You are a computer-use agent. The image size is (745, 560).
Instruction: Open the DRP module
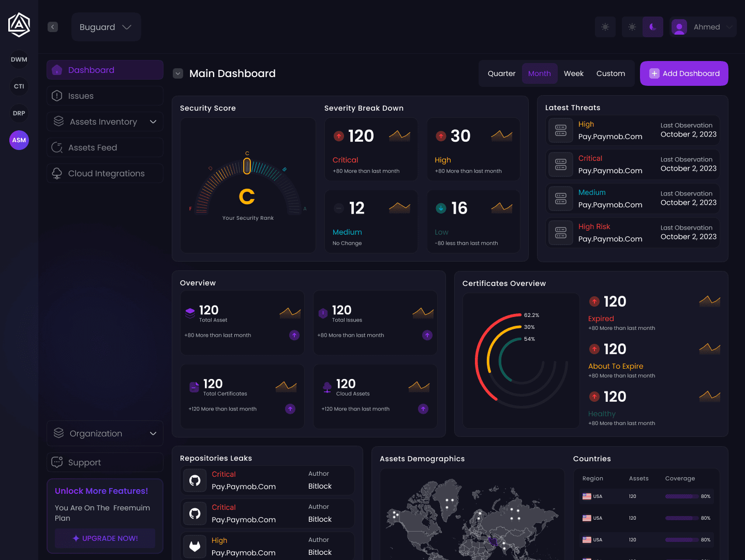(19, 113)
